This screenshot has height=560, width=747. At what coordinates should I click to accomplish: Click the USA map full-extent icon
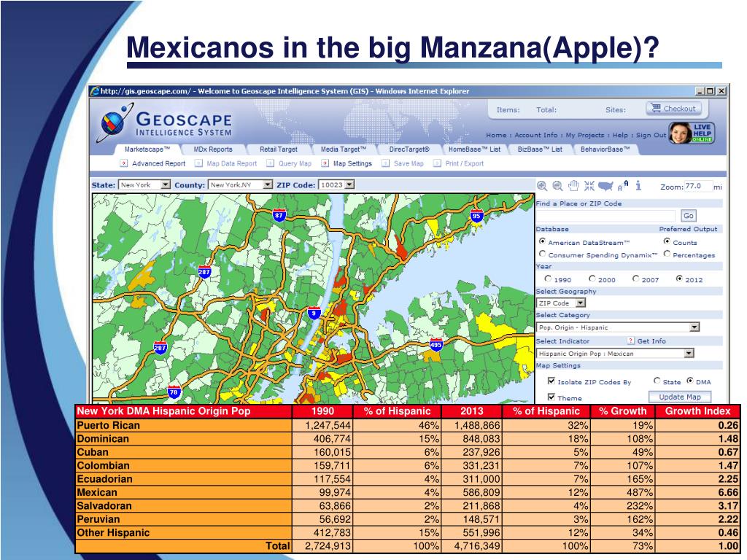[605, 186]
